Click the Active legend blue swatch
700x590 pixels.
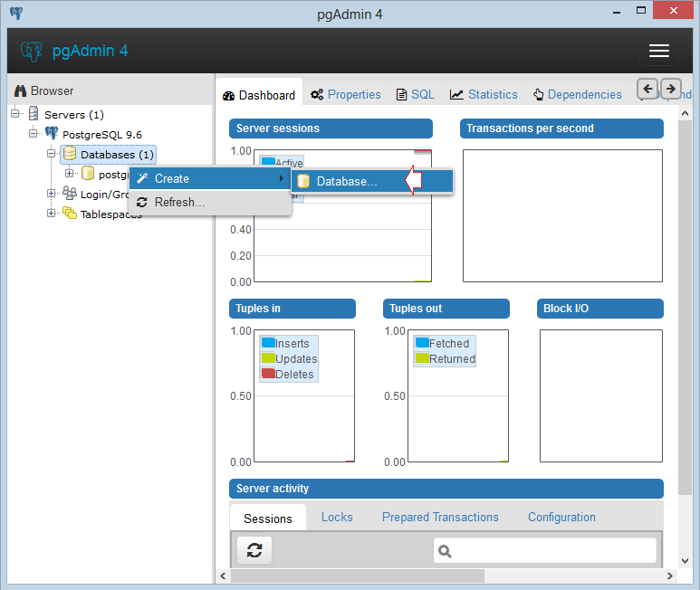268,161
